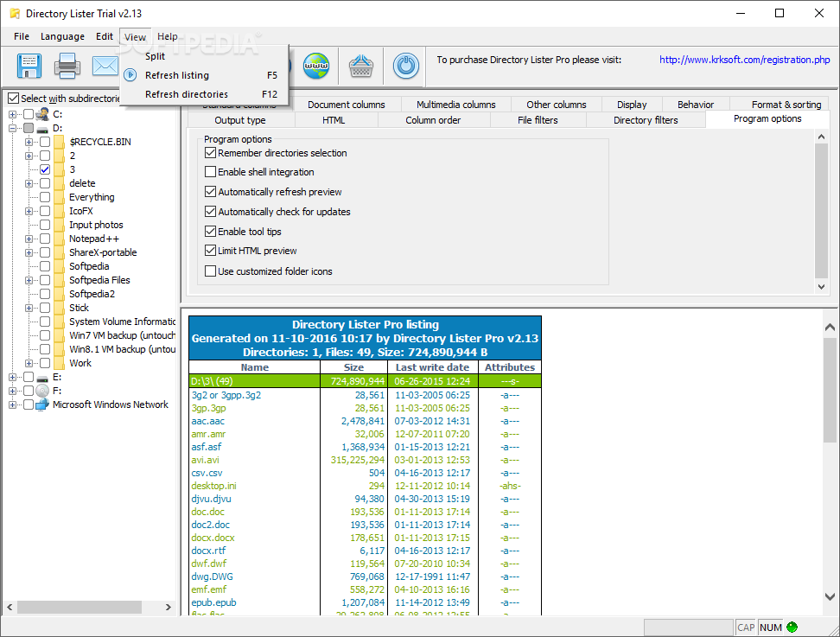Switch to the File filters tab
Screen dimensions: 840x637
point(538,120)
